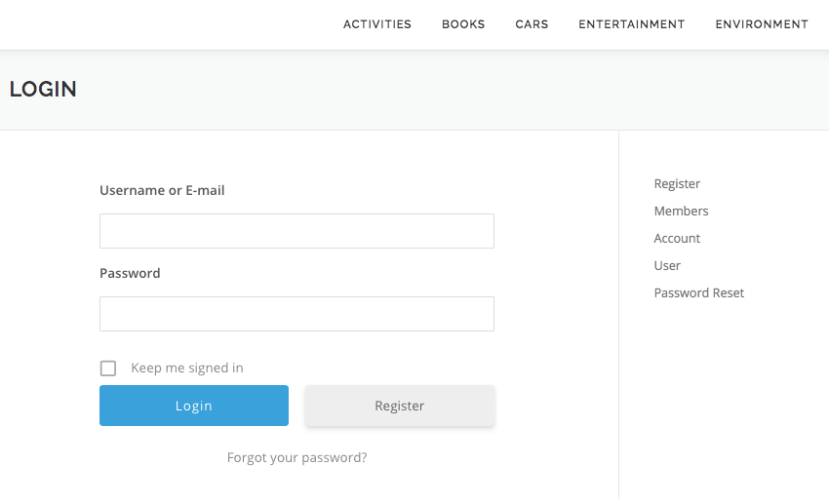
Task: Go to the Members sidebar link
Action: tap(681, 211)
